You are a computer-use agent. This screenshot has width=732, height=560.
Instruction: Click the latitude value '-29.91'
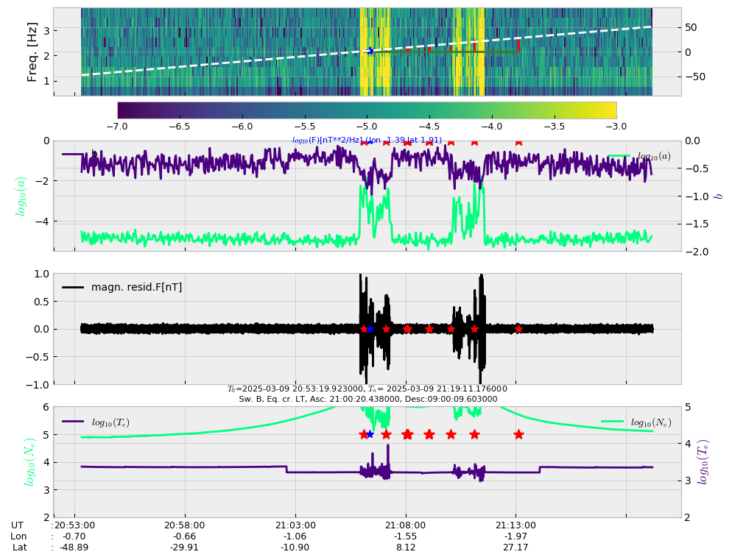coord(185,547)
